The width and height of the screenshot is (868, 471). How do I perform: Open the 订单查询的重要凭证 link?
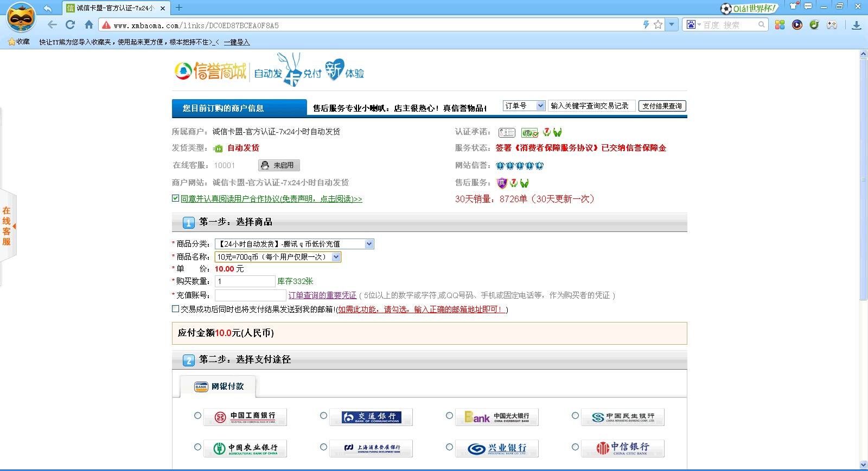(322, 295)
